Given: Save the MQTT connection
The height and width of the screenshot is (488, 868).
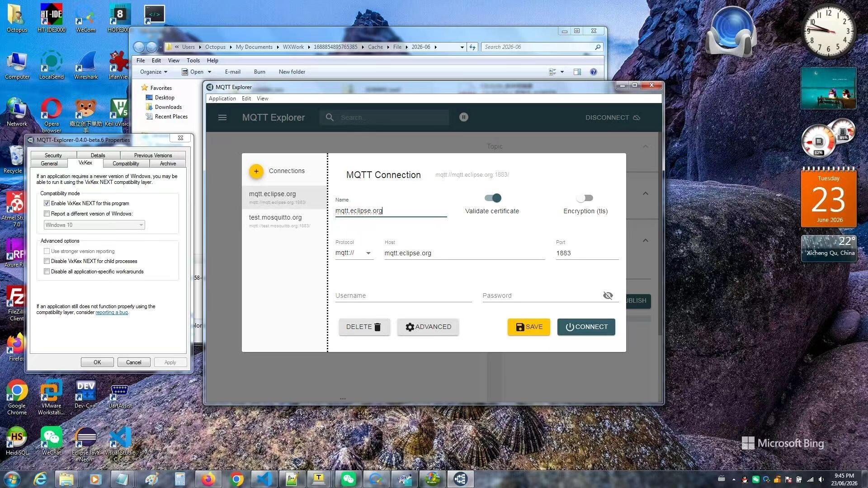Looking at the screenshot, I should tap(528, 327).
